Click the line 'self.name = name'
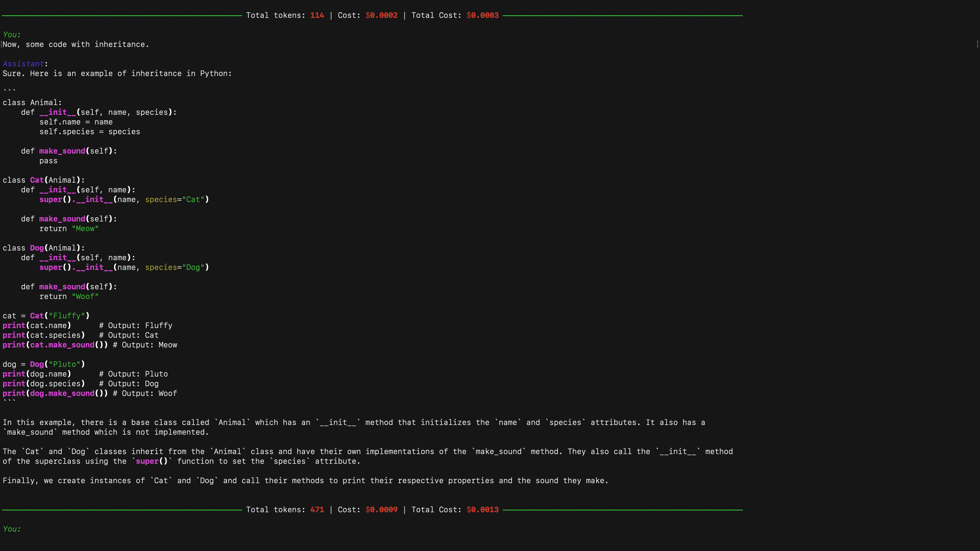This screenshot has height=551, width=980. coord(76,122)
